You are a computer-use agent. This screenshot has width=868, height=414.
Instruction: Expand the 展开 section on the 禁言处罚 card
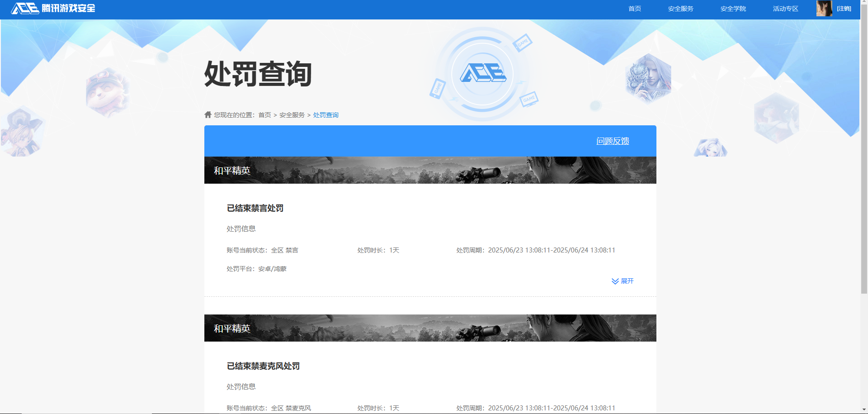pos(627,281)
